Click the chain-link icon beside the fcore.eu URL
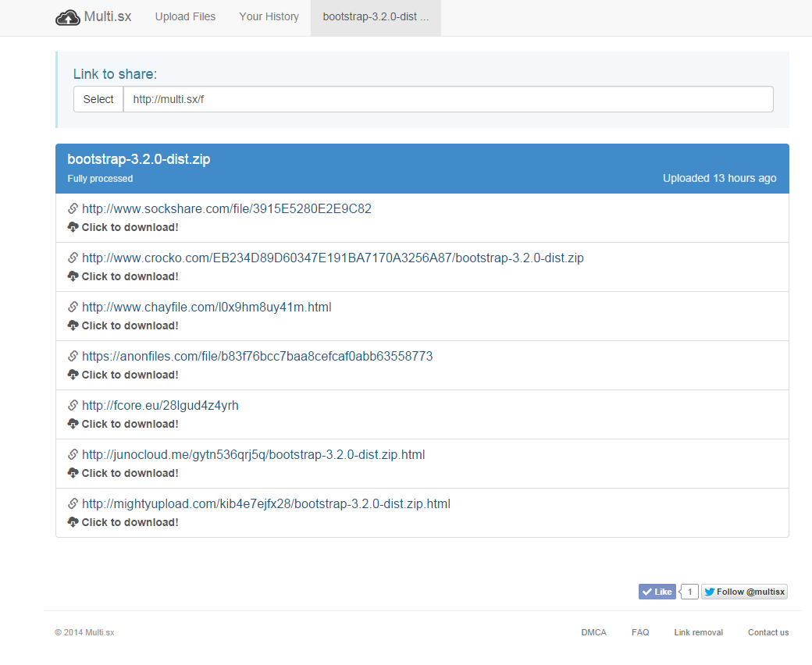 [73, 405]
